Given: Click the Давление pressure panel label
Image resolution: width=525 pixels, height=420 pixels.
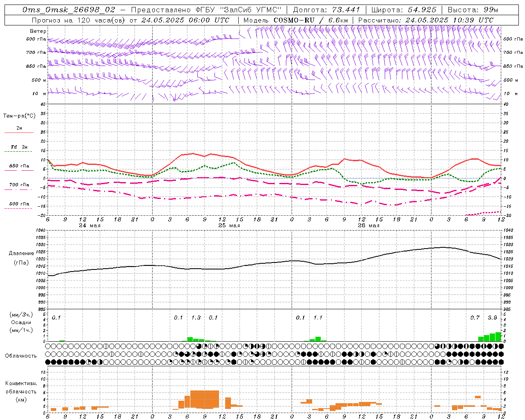Looking at the screenshot, I should click(x=21, y=253).
